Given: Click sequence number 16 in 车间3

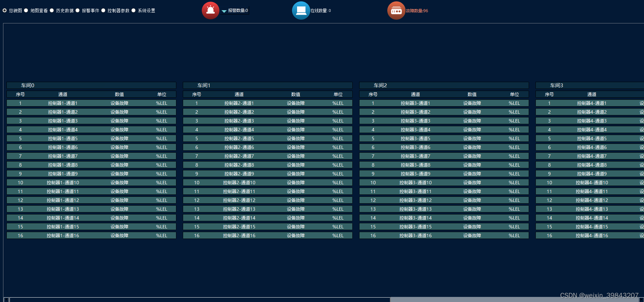Looking at the screenshot, I should tap(549, 235).
